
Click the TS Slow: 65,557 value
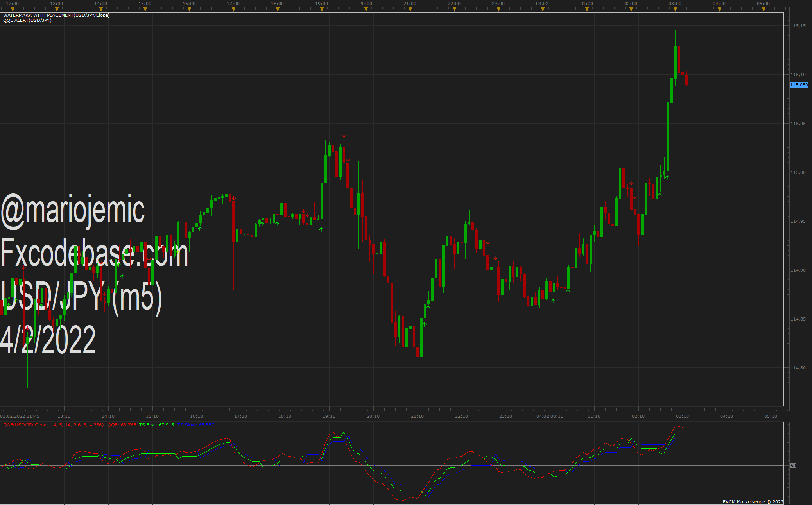click(x=195, y=425)
